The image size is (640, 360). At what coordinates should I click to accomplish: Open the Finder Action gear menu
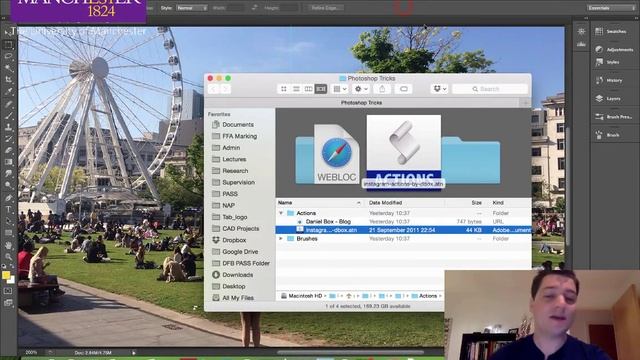tap(361, 89)
